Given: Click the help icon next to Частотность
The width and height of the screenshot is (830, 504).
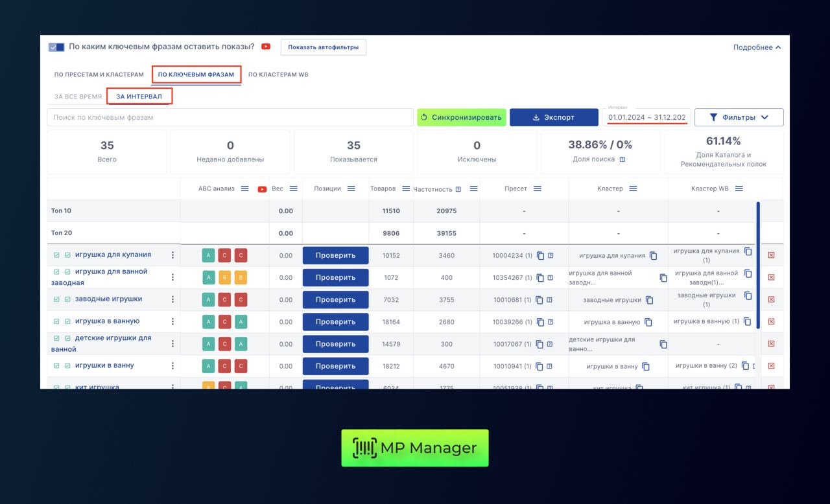Looking at the screenshot, I should pyautogui.click(x=458, y=189).
